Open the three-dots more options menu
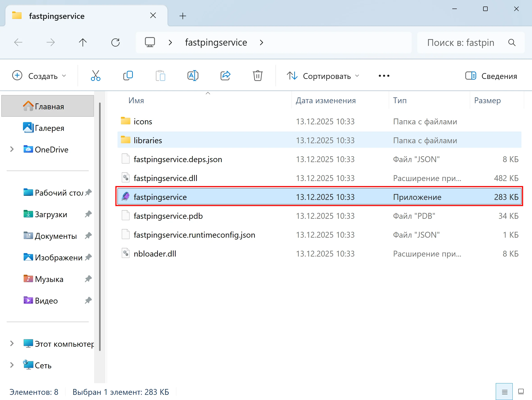 (384, 76)
